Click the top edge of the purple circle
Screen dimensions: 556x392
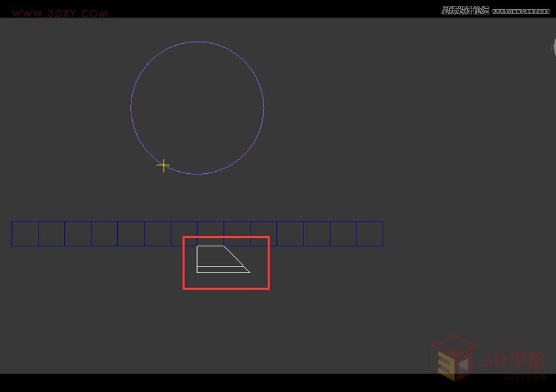pos(198,41)
